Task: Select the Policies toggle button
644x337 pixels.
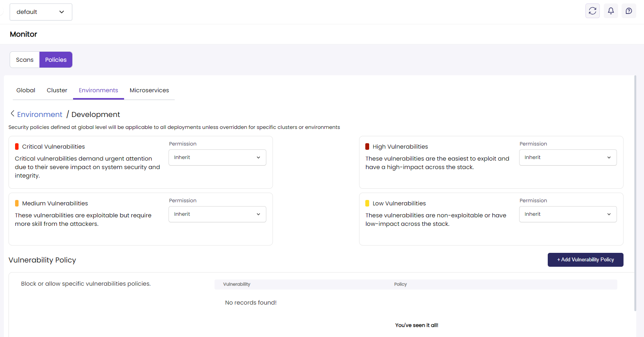Action: pos(56,60)
